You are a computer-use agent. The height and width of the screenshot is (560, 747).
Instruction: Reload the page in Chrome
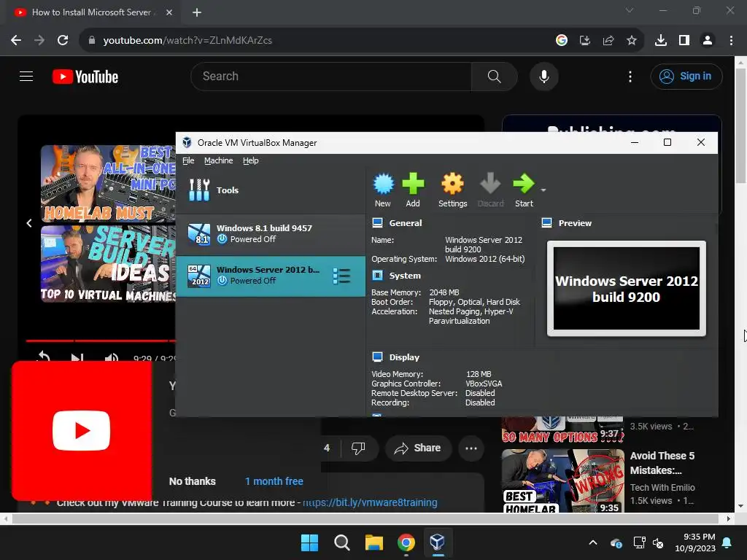coord(63,41)
